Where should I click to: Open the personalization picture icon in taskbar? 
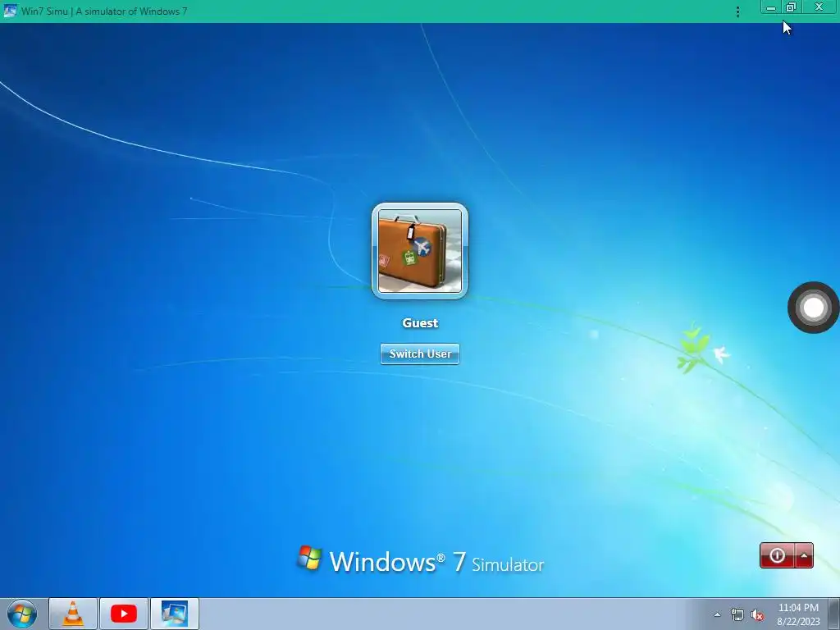coord(175,614)
